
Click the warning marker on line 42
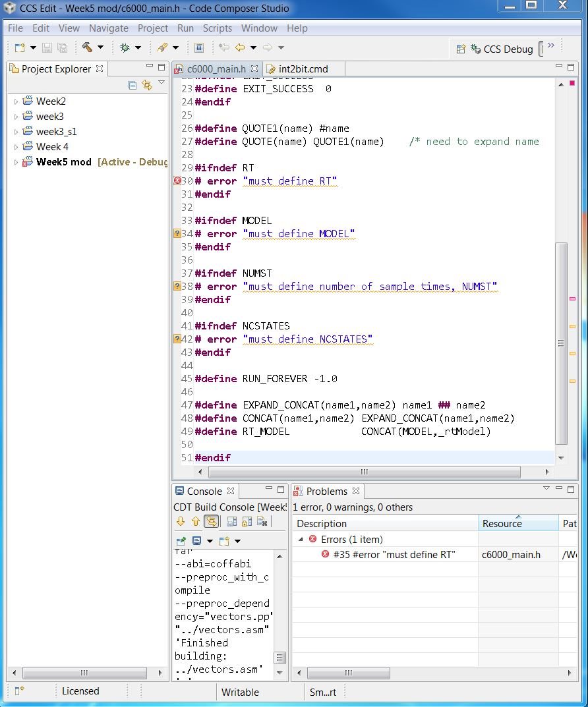[x=177, y=339]
